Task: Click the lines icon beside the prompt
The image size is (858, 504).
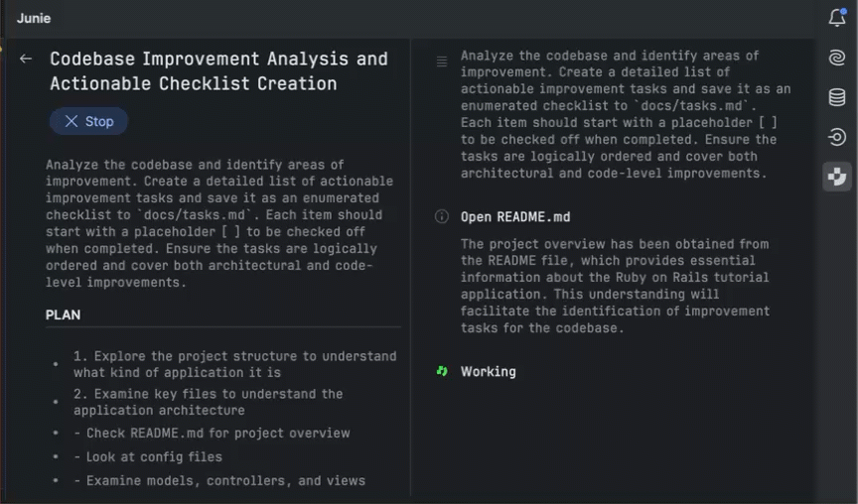Action: pos(442,62)
